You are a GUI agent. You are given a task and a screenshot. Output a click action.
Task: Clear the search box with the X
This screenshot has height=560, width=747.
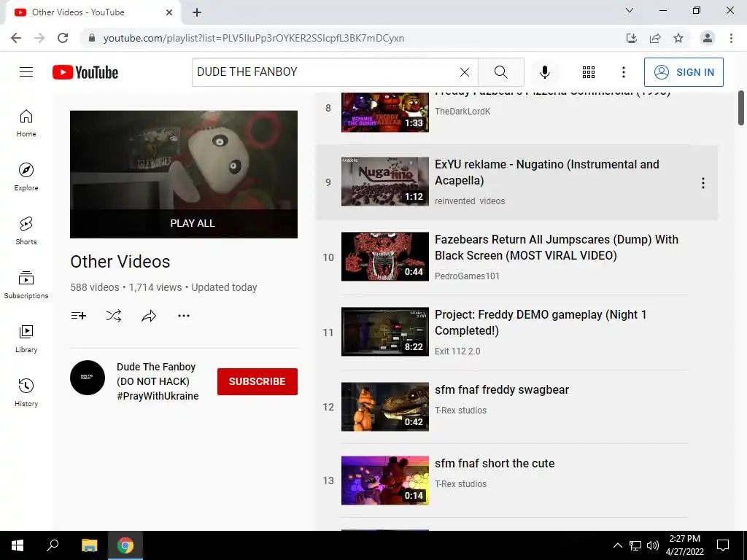465,72
